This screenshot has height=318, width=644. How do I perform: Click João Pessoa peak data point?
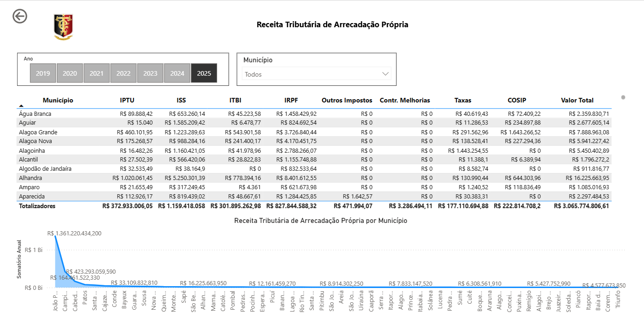point(56,236)
